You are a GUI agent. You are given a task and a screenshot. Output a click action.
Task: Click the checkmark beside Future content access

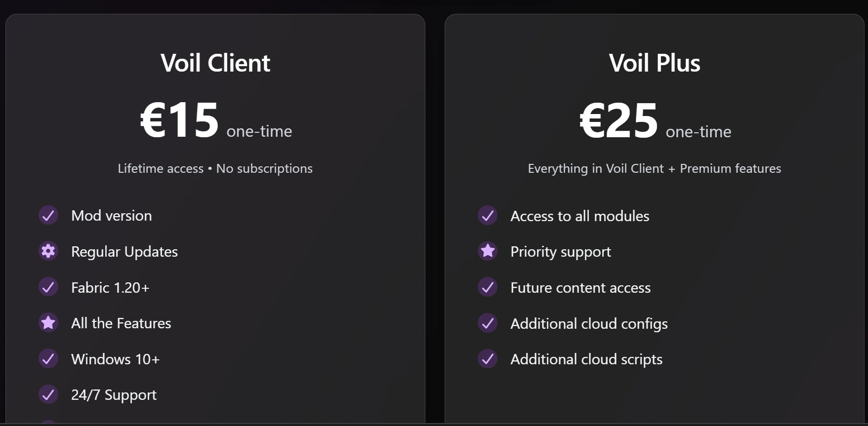point(488,287)
